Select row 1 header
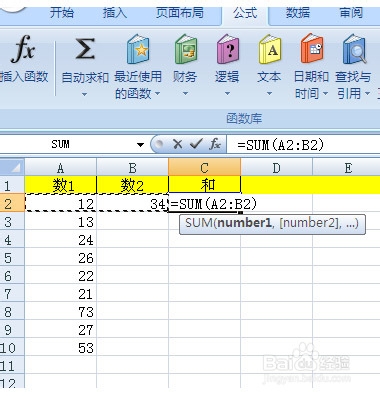This screenshot has width=380, height=396. pos(12,185)
